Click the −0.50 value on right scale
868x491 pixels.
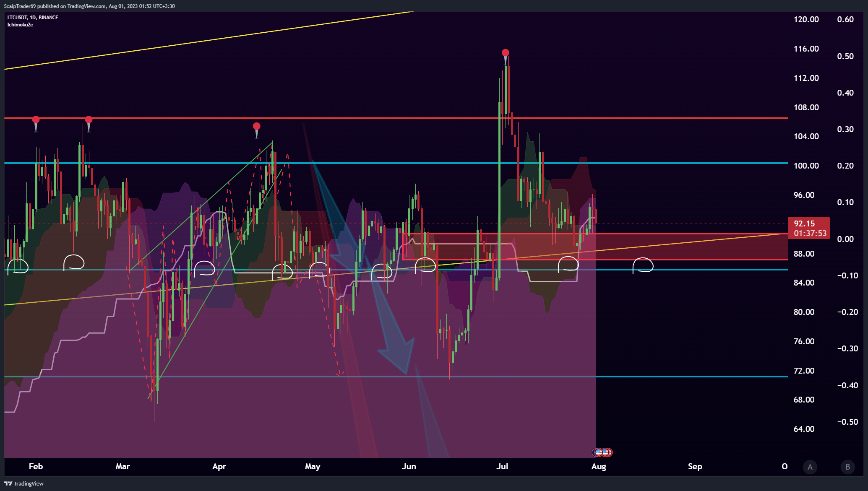click(847, 422)
